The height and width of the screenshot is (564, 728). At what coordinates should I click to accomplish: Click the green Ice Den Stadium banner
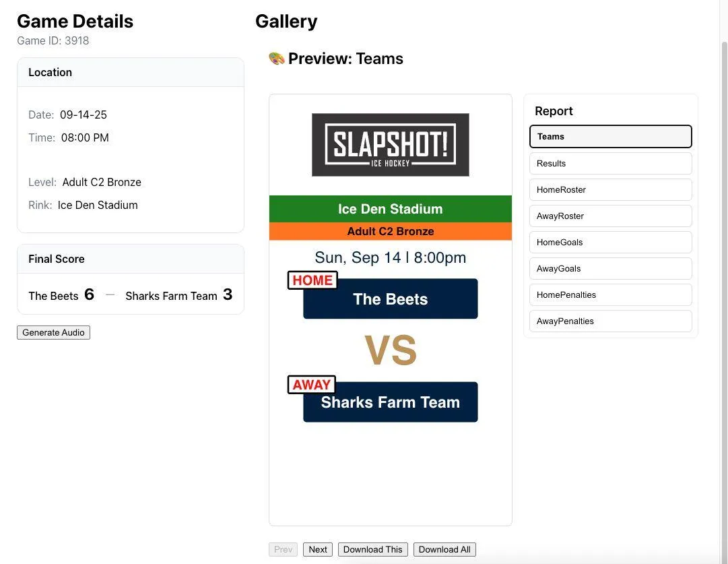coord(391,209)
